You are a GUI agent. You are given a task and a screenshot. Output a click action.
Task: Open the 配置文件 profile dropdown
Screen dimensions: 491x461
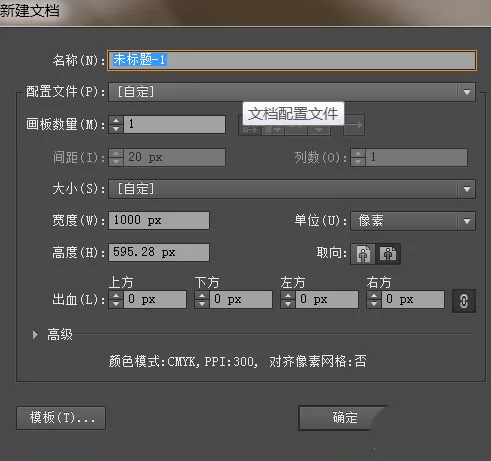[292, 92]
